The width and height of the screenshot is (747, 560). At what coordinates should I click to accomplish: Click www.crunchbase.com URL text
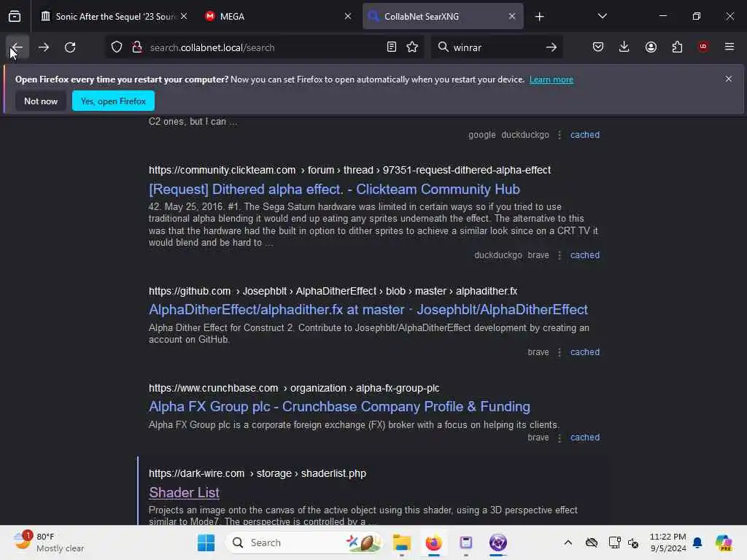(293, 388)
